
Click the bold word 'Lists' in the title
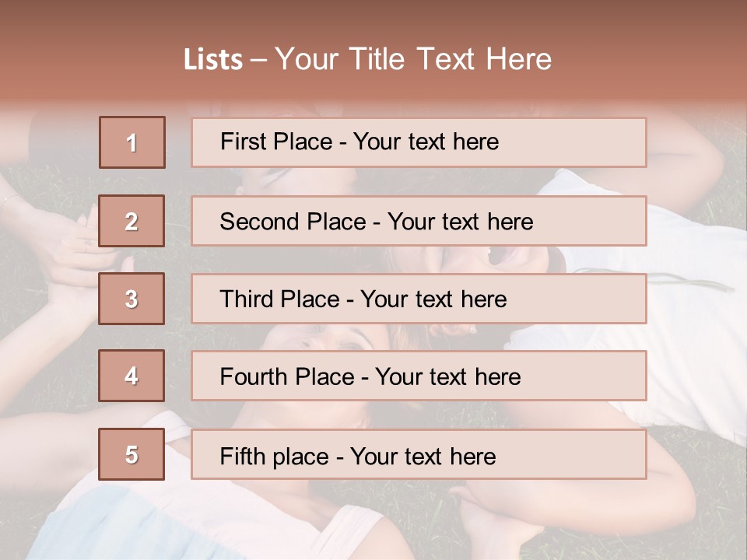click(213, 60)
